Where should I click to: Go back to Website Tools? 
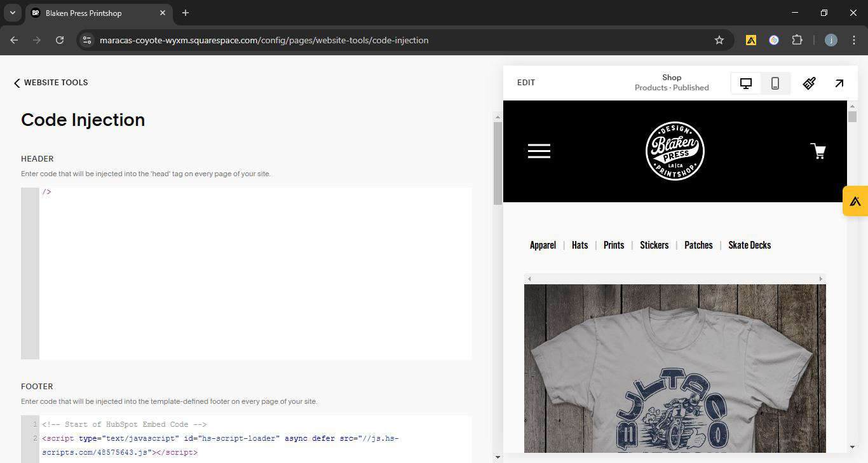[51, 83]
